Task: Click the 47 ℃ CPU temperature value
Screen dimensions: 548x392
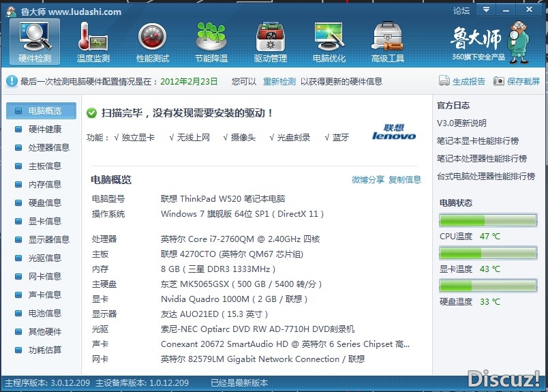Action: 490,237
